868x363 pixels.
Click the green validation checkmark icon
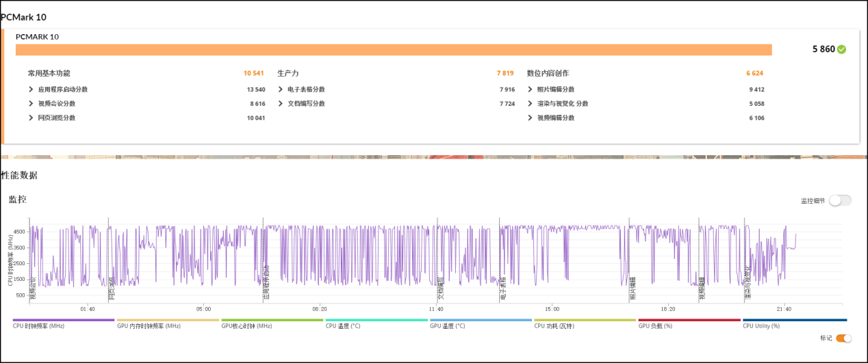point(841,50)
